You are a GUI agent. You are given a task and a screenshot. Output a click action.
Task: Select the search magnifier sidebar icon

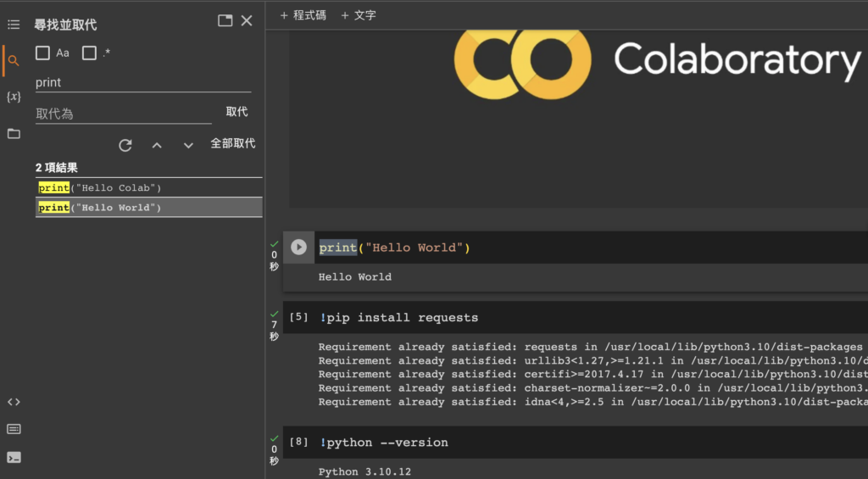pos(14,60)
